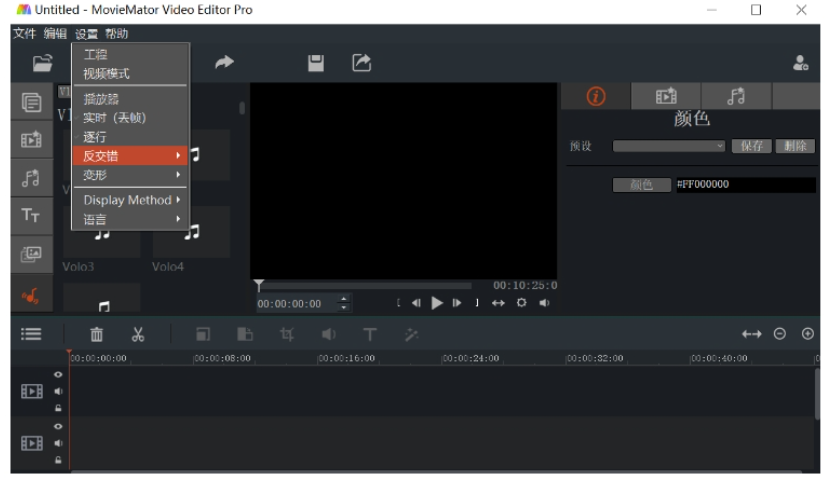
Task: Click the 保存 preset button
Action: [x=751, y=146]
